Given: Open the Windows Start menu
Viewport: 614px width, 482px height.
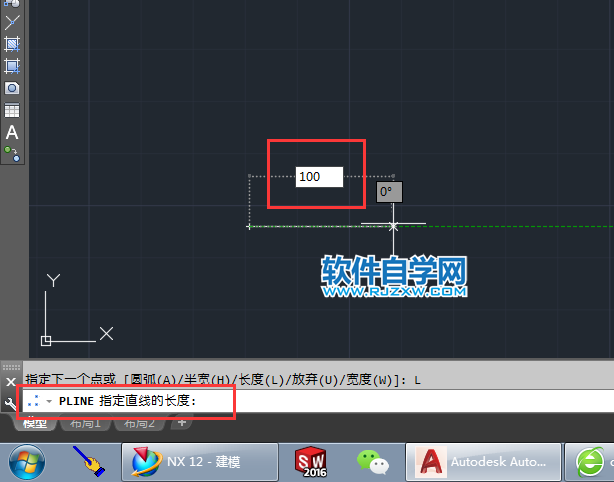Looking at the screenshot, I should point(27,462).
